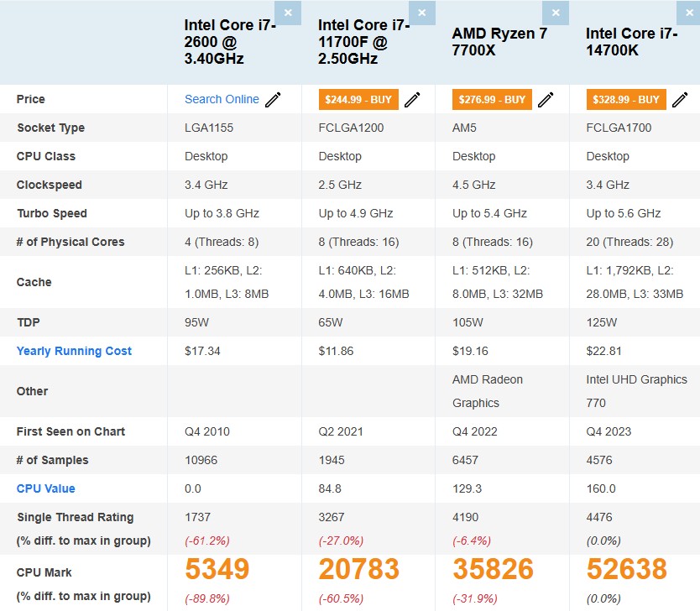
Task: Click TDP value 125W
Action: 602,322
